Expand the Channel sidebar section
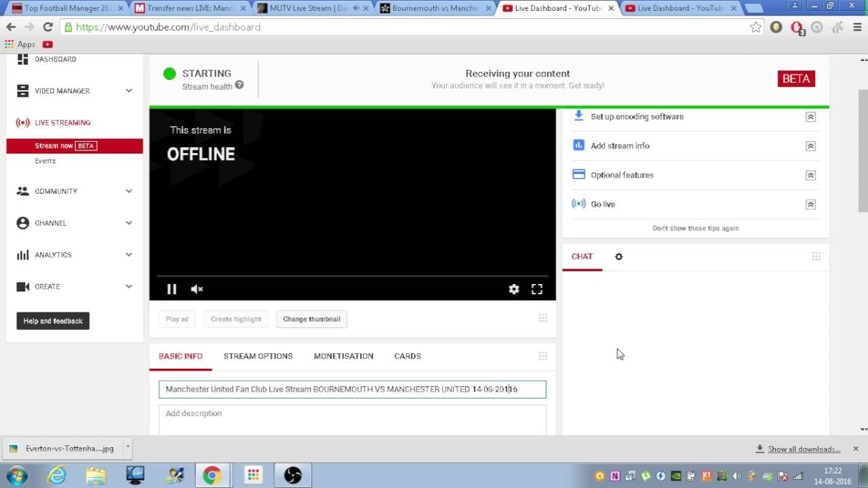 tap(129, 223)
